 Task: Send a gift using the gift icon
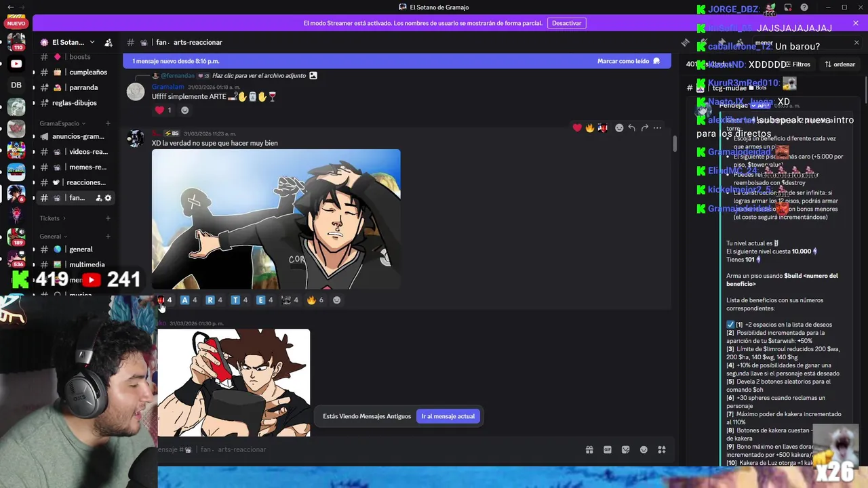[589, 449]
